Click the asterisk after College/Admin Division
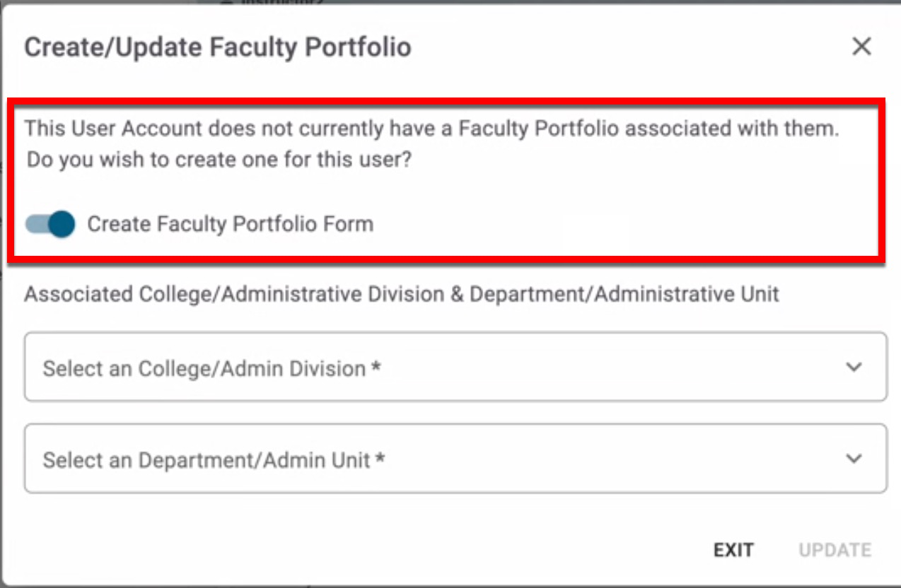Viewport: 901px width, 588px height. [x=376, y=367]
